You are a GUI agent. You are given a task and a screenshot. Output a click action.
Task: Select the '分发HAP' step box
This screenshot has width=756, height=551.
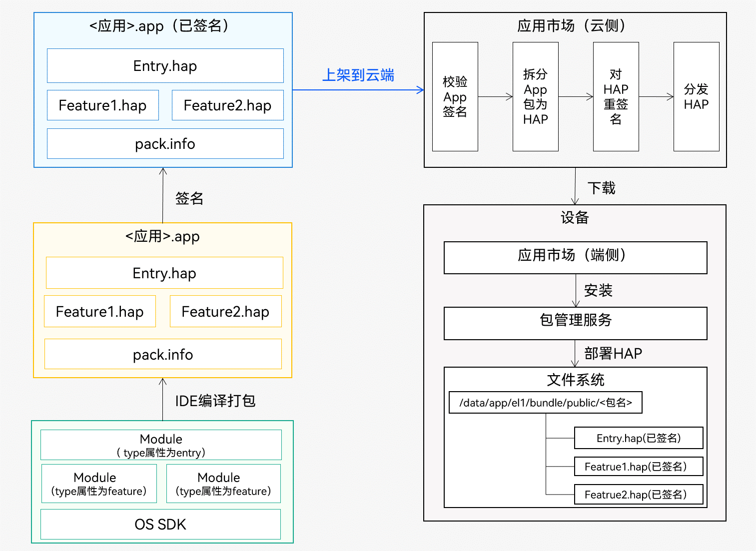(x=697, y=96)
